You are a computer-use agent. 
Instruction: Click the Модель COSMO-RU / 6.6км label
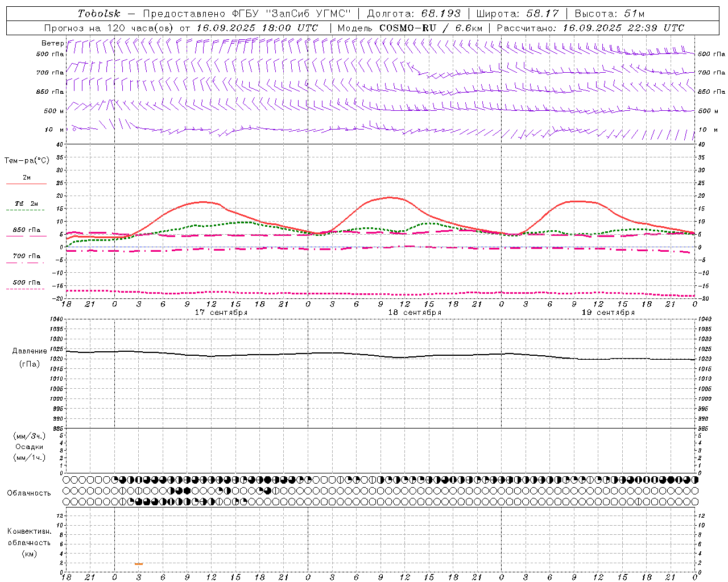point(410,28)
